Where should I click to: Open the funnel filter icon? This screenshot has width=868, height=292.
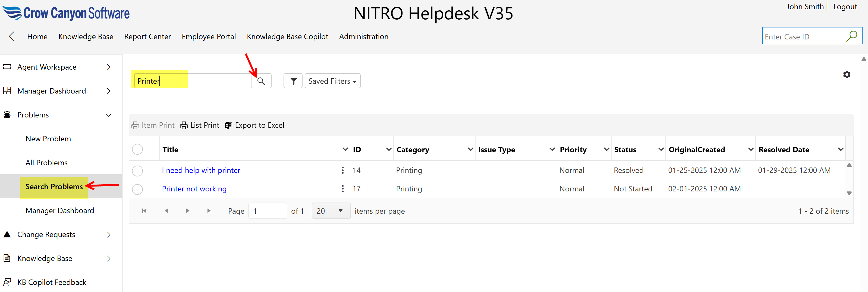point(293,81)
